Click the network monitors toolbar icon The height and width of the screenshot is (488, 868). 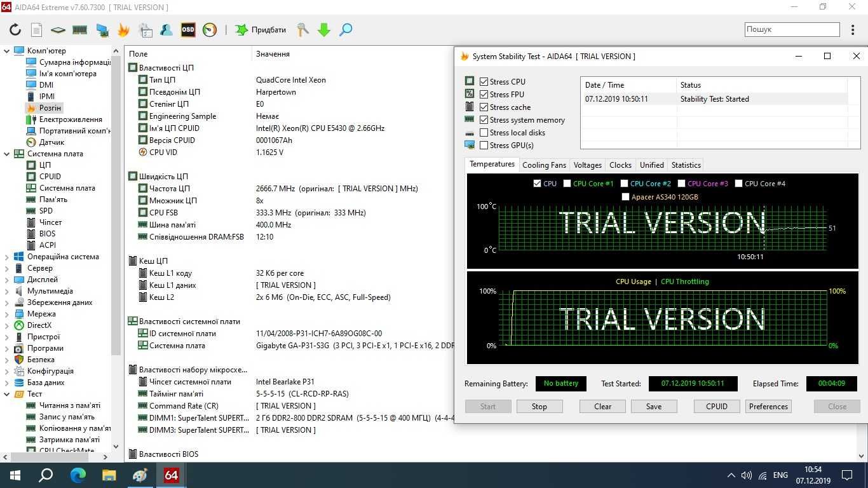click(102, 30)
